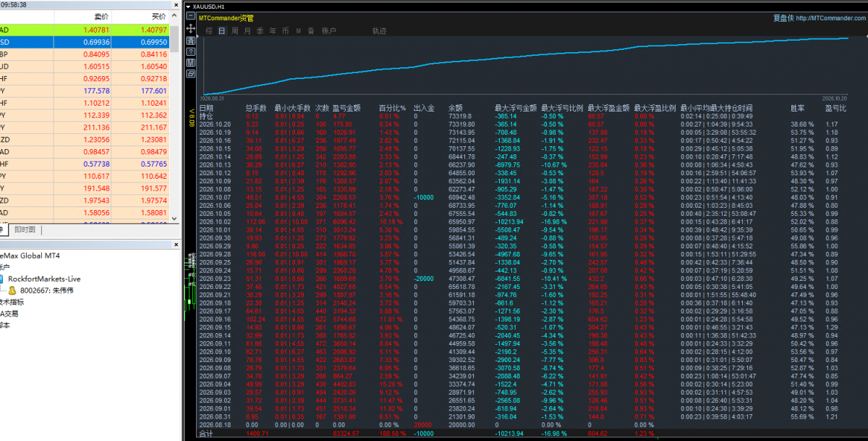Click the MTCommander资管 title

click(x=226, y=18)
